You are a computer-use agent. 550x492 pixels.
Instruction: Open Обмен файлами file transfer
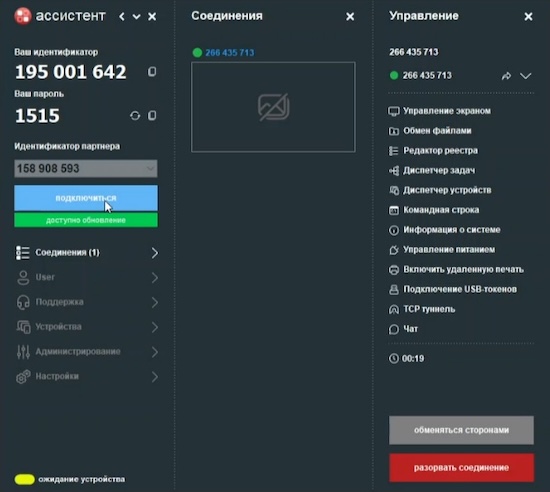[430, 131]
